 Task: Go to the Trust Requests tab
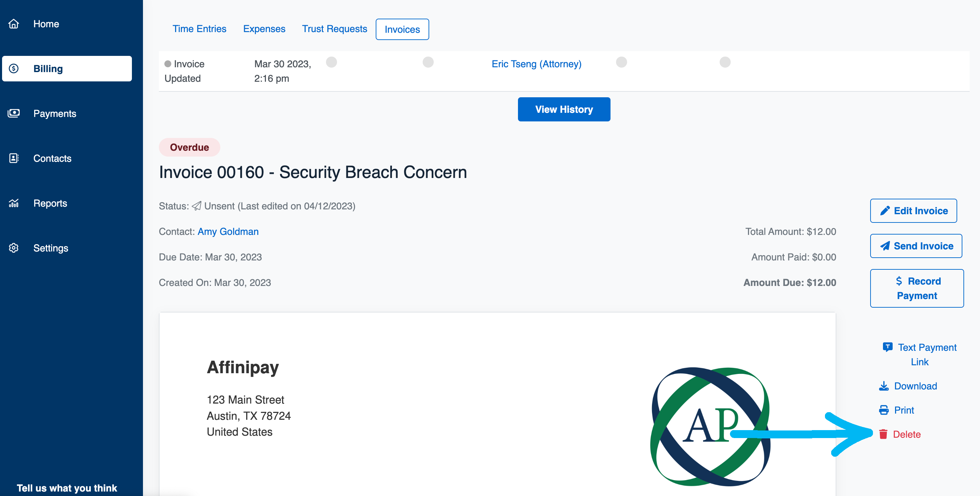334,29
